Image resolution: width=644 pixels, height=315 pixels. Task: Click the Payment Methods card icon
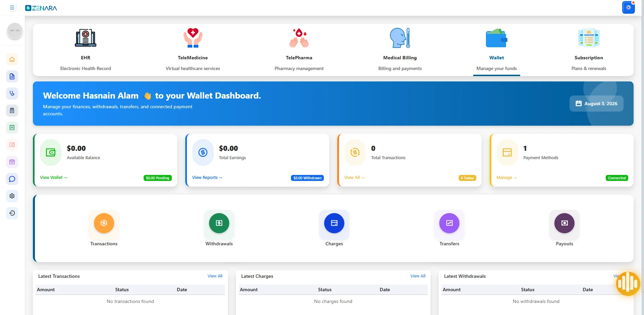pyautogui.click(x=507, y=152)
